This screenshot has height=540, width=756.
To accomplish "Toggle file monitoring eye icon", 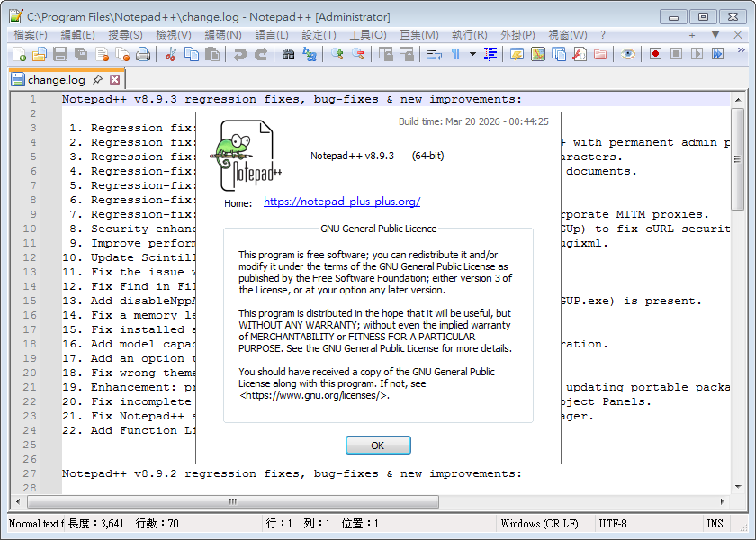I will pos(628,54).
